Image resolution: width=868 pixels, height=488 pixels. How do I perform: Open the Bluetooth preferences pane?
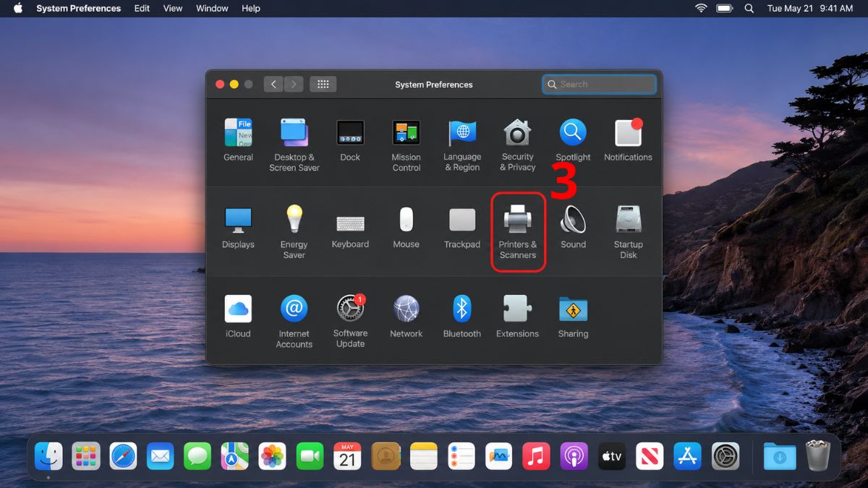(462, 317)
